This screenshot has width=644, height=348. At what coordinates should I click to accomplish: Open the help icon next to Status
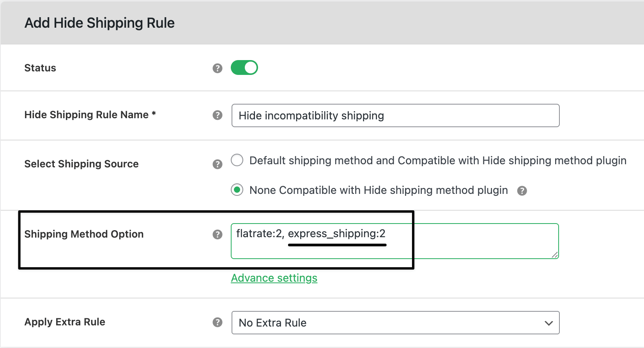(217, 68)
